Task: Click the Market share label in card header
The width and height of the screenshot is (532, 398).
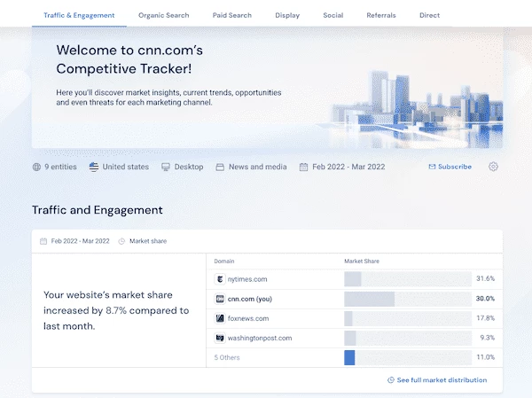Action: 148,241
